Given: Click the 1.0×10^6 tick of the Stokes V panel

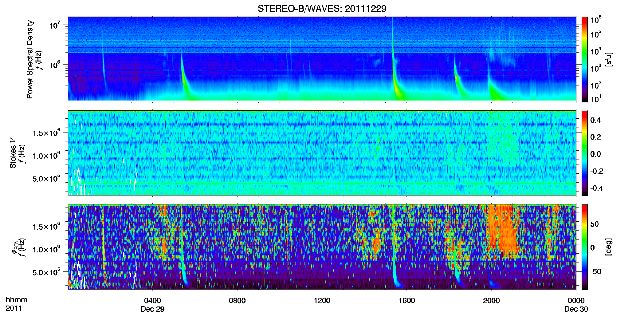Looking at the screenshot, I should click(x=46, y=155).
